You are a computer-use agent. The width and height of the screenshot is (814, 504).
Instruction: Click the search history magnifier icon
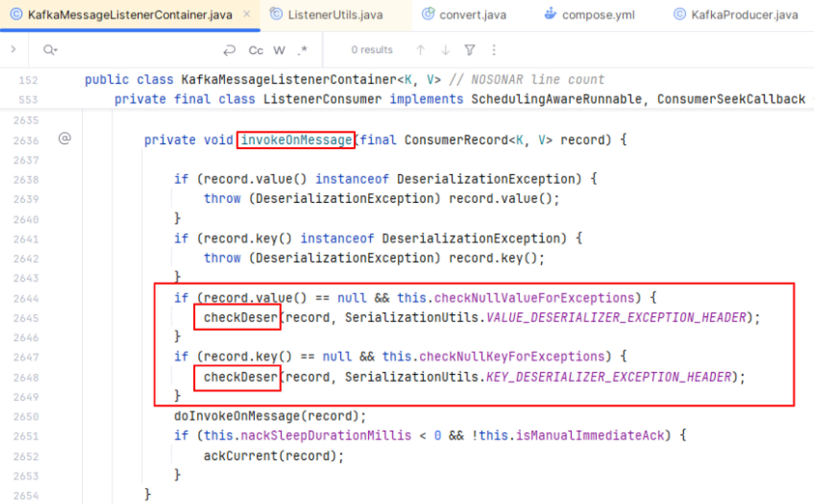[x=50, y=50]
